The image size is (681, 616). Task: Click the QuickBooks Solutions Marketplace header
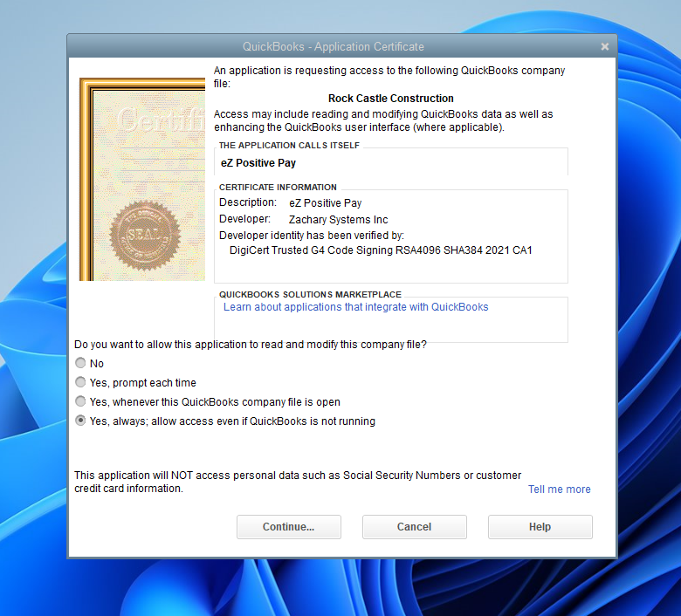click(x=310, y=295)
